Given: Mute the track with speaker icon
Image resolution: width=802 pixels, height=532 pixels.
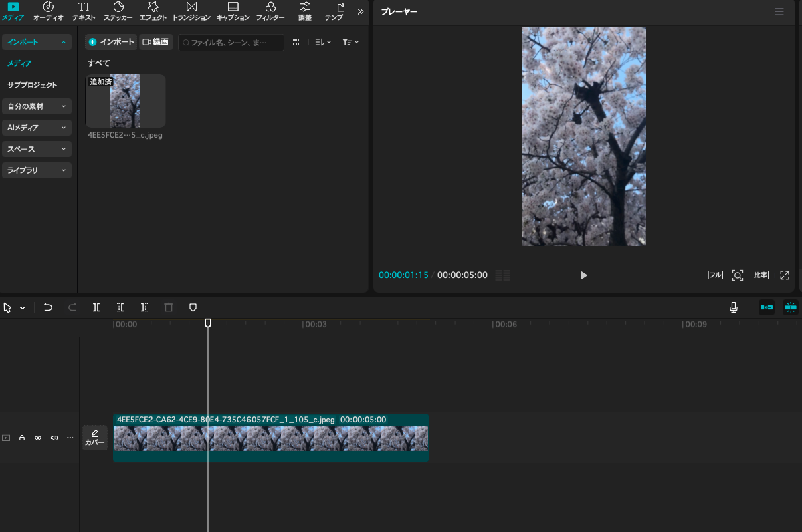Looking at the screenshot, I should pos(54,438).
